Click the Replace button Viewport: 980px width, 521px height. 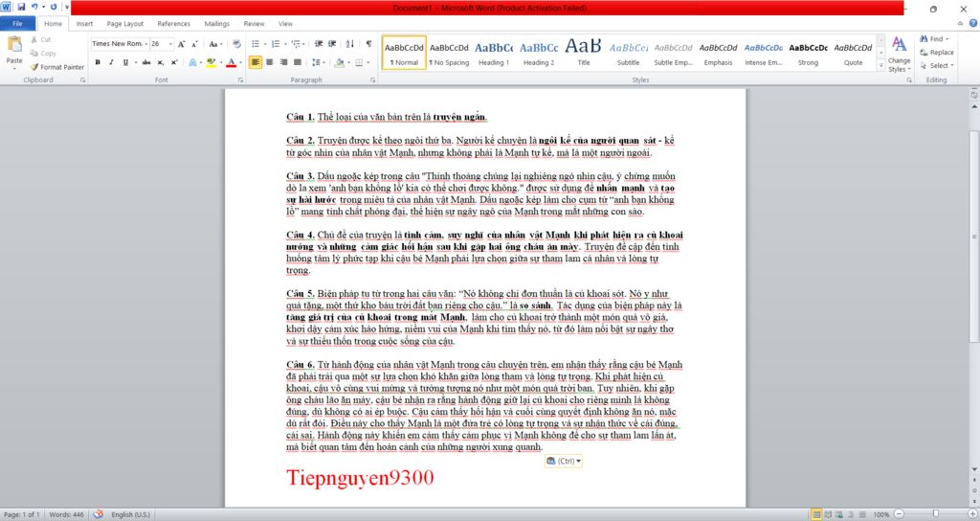point(937,53)
